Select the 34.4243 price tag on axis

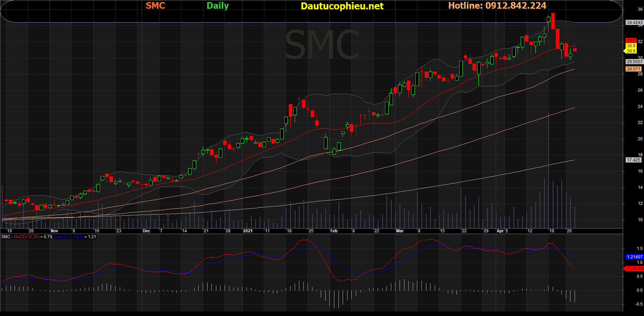[634, 23]
